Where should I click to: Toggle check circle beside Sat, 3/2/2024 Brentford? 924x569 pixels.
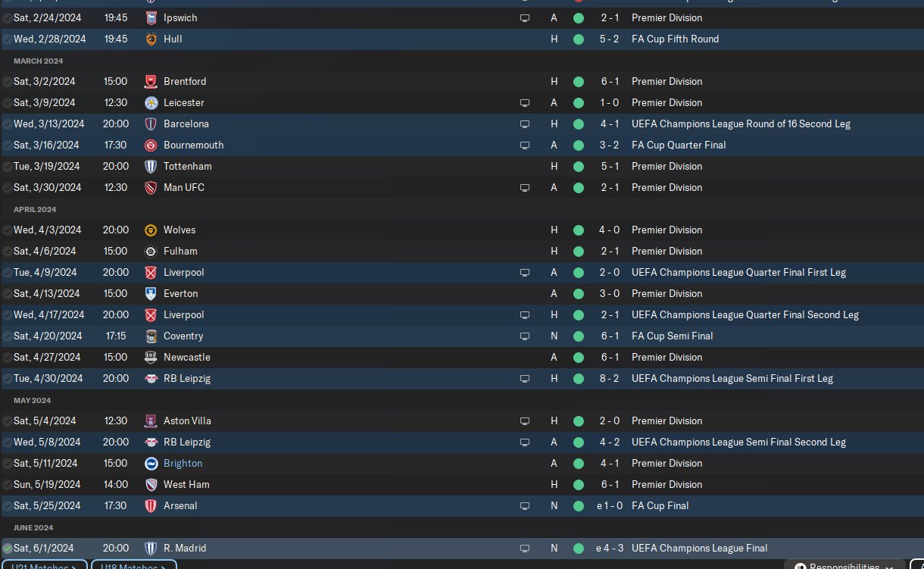(8, 81)
